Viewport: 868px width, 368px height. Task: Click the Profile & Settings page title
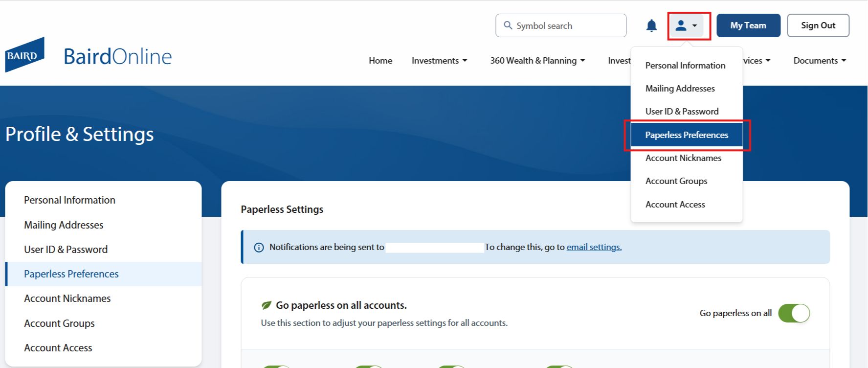[x=80, y=134]
